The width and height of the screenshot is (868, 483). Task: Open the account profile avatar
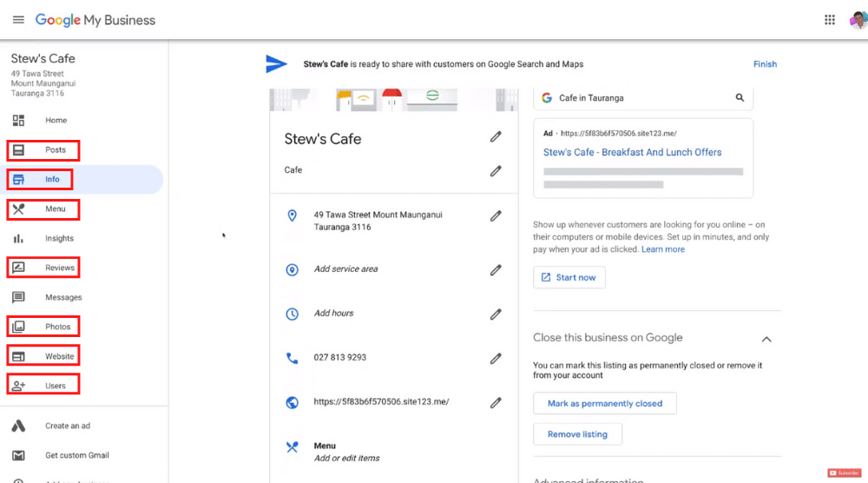coord(858,20)
